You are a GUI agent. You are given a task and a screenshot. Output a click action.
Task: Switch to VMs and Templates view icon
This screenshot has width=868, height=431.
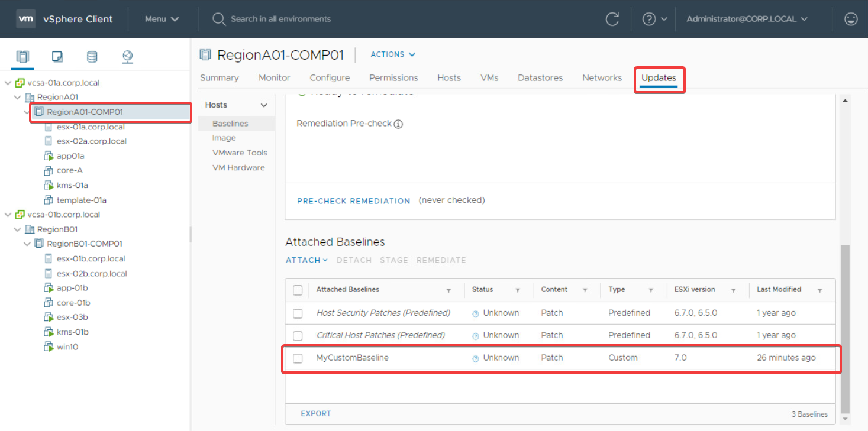click(x=57, y=57)
